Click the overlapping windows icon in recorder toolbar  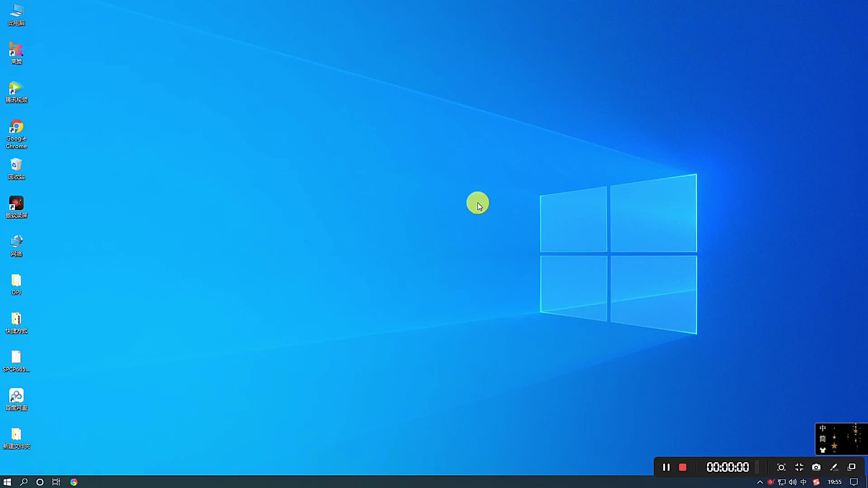click(852, 467)
